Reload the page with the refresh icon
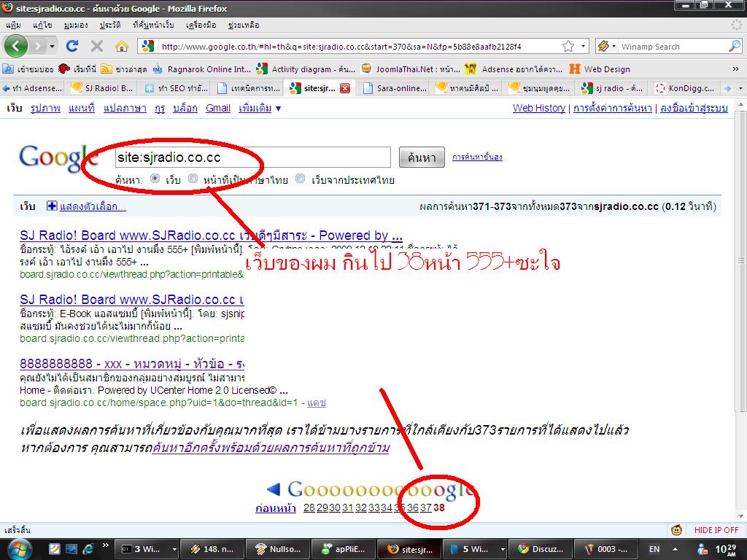The width and height of the screenshot is (747, 560). click(x=72, y=46)
